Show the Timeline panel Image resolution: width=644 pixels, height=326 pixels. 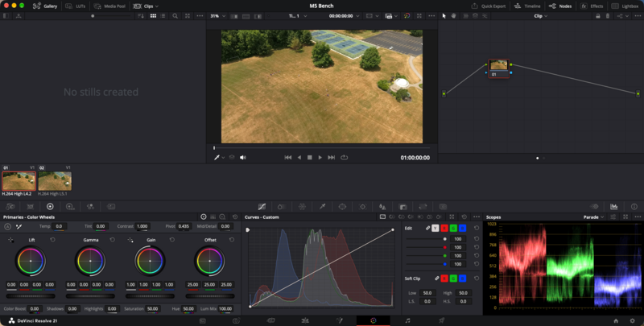527,6
